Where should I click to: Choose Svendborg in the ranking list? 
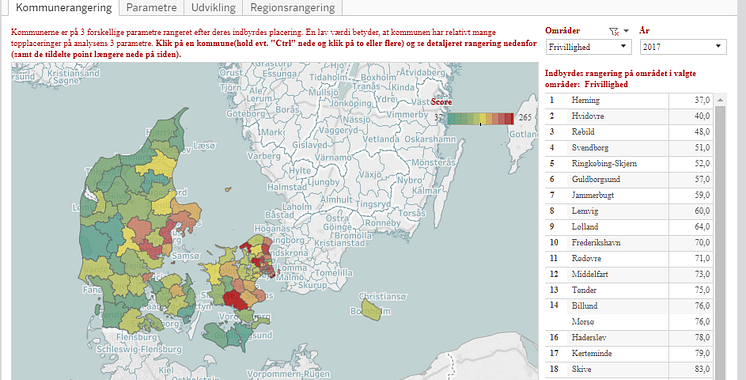pos(629,147)
